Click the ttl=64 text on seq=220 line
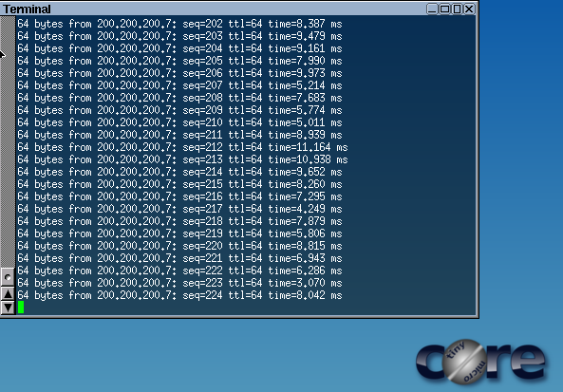This screenshot has width=563, height=392. [245, 246]
